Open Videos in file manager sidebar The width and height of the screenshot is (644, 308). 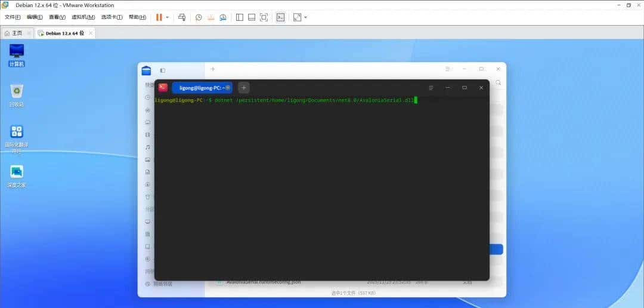[x=148, y=134]
